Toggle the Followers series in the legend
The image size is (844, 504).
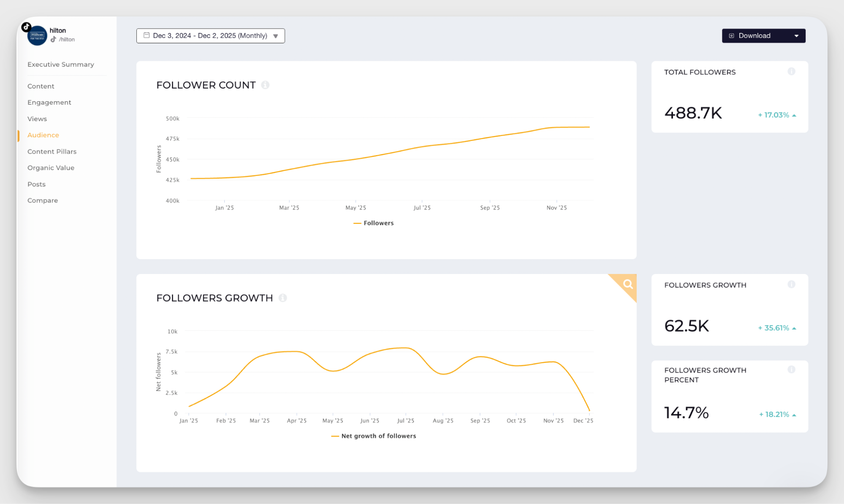tap(373, 223)
